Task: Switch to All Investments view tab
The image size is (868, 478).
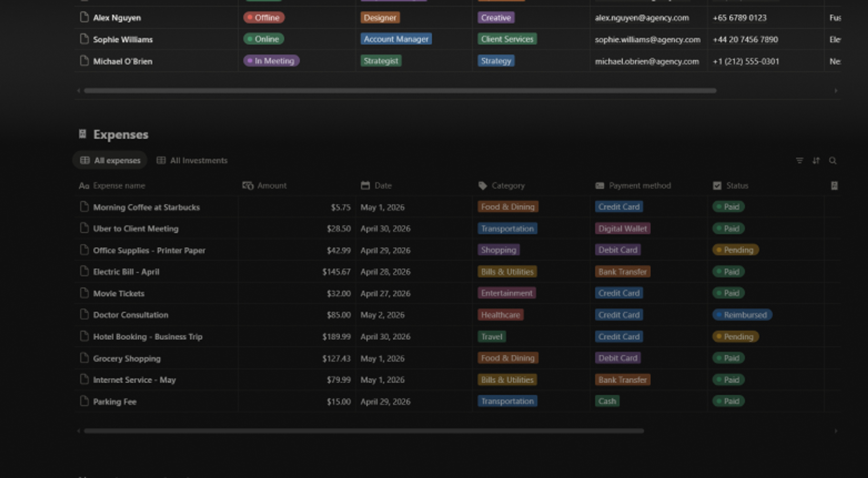Action: pyautogui.click(x=192, y=160)
